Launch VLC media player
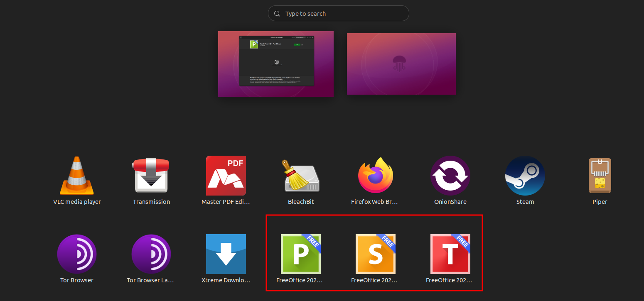 (x=77, y=176)
